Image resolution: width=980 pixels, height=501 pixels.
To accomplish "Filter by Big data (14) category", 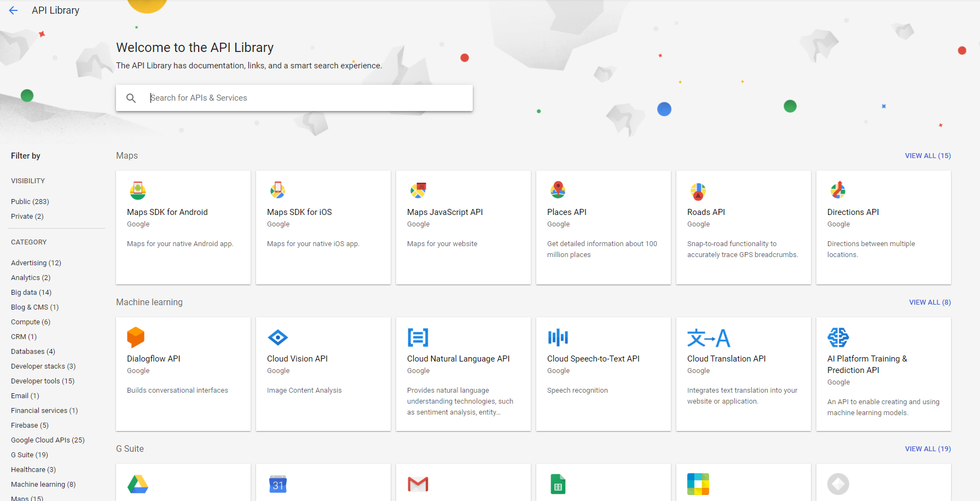I will pyautogui.click(x=31, y=293).
